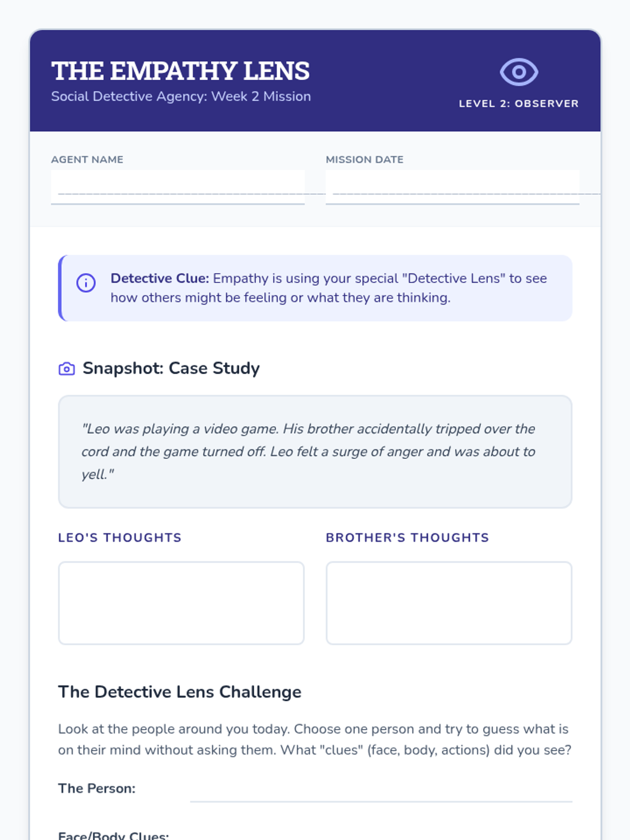The image size is (630, 840).
Task: Click the camera icon next to Snapshot
Action: pyautogui.click(x=67, y=369)
